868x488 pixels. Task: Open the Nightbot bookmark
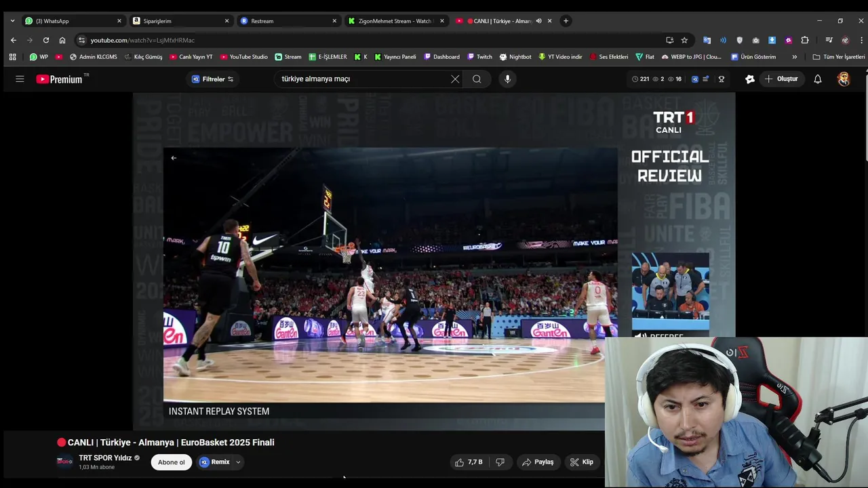coord(515,57)
